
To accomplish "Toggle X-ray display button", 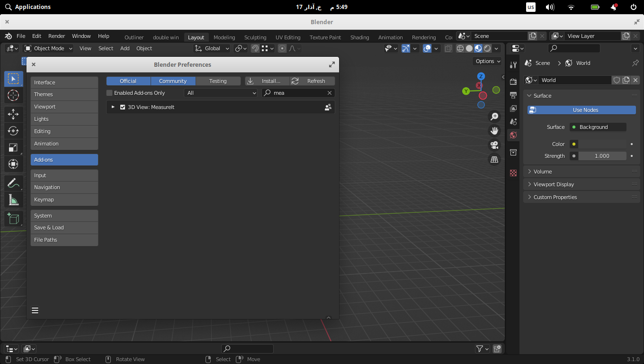I will 448,48.
